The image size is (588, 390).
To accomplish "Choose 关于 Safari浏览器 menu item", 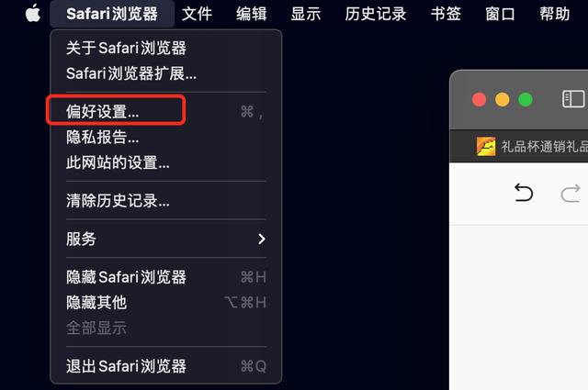I will click(x=165, y=48).
